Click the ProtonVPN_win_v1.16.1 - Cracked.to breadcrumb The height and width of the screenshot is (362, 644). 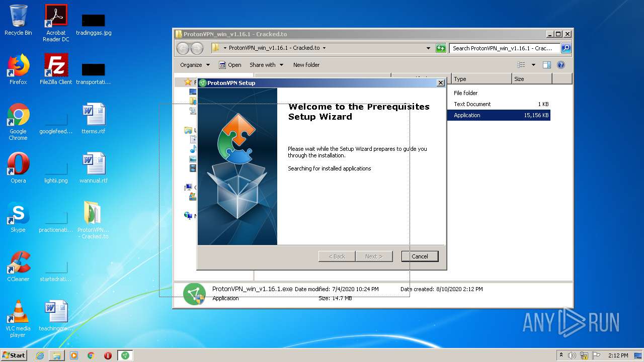tap(274, 48)
